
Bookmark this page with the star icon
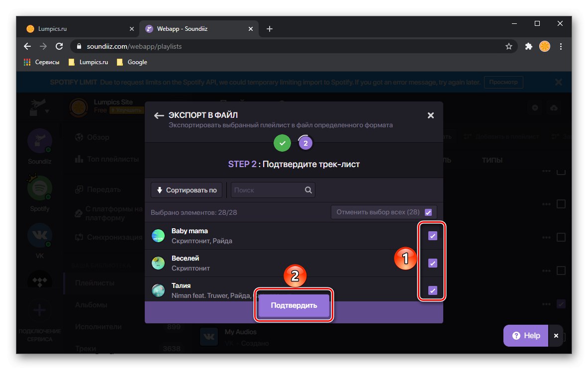pyautogui.click(x=508, y=46)
